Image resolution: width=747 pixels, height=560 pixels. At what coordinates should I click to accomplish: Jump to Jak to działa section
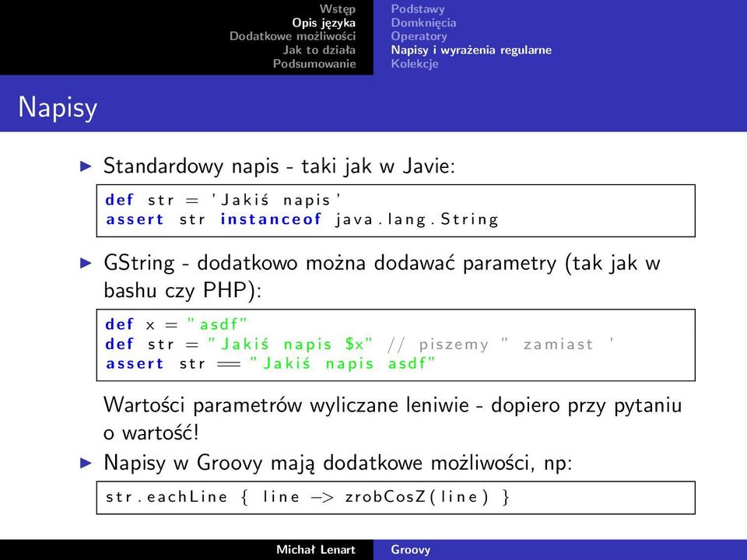pyautogui.click(x=319, y=50)
